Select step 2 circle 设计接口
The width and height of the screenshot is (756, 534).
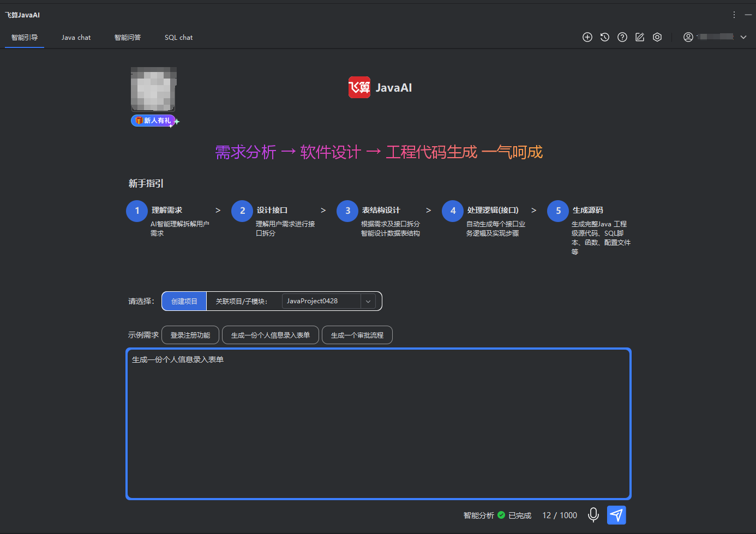coord(242,211)
